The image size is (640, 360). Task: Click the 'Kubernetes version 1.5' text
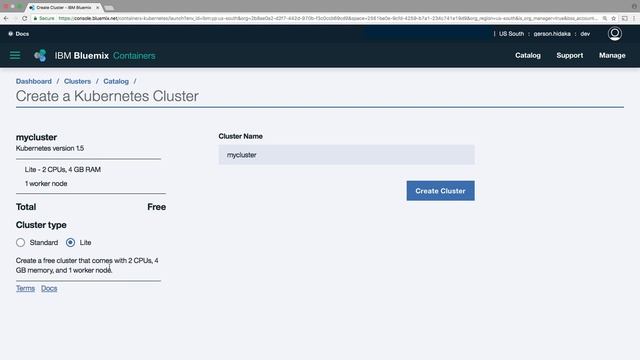pos(50,148)
